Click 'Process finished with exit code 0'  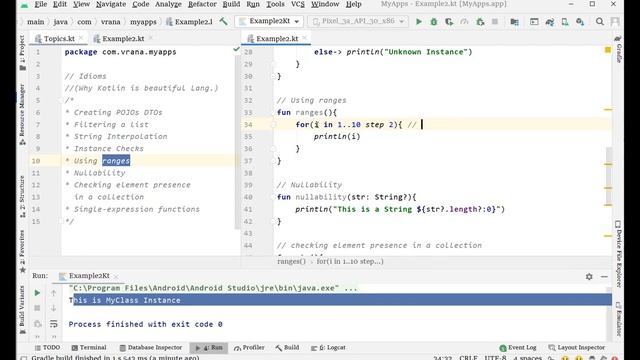click(145, 324)
